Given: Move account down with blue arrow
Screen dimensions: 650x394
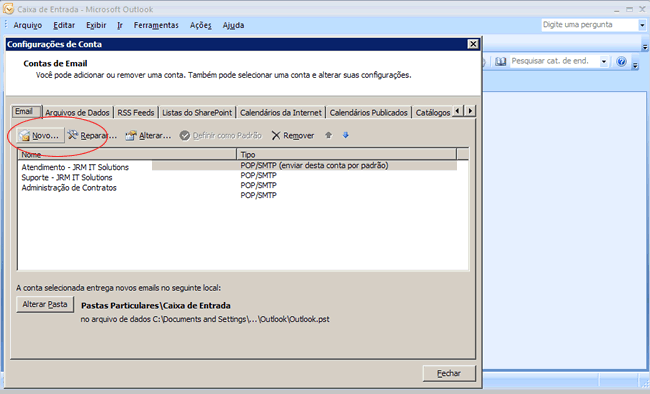Looking at the screenshot, I should pos(346,135).
